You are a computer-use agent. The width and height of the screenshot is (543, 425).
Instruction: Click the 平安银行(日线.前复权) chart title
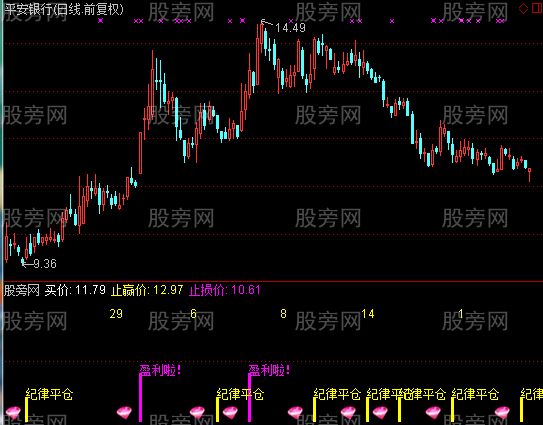coord(64,9)
